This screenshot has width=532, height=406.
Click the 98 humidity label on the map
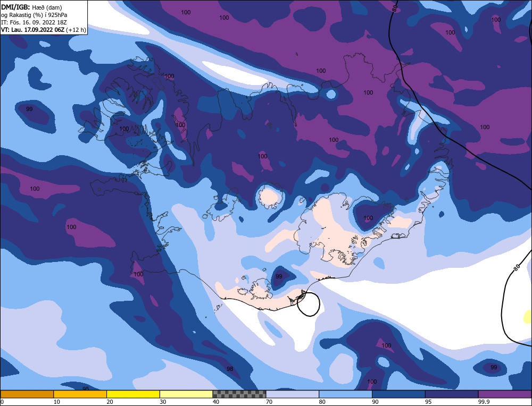click(x=230, y=369)
